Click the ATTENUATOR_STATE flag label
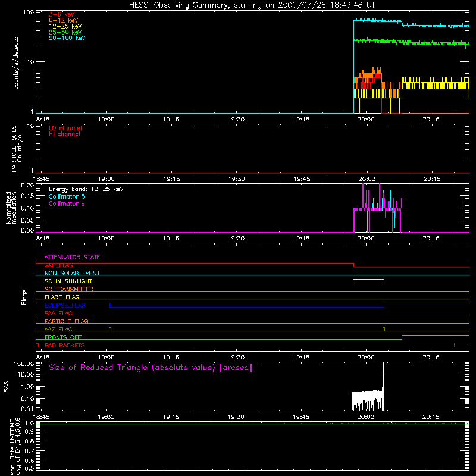 coord(72,257)
